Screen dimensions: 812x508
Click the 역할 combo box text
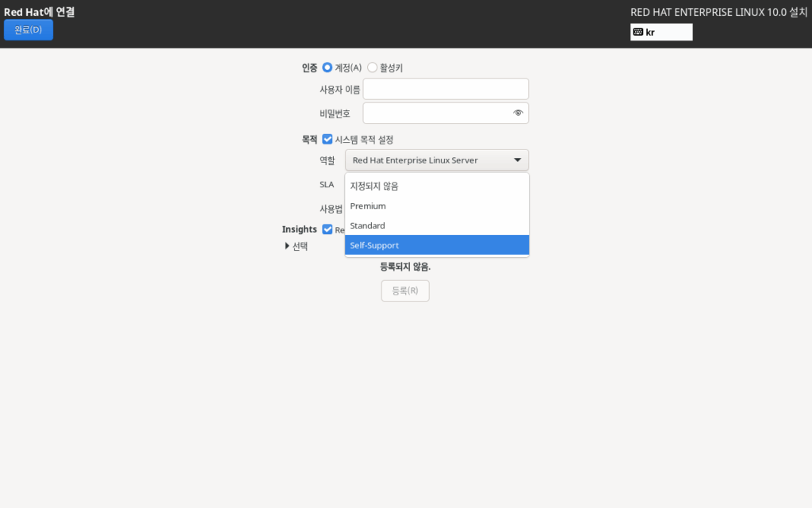pyautogui.click(x=416, y=160)
